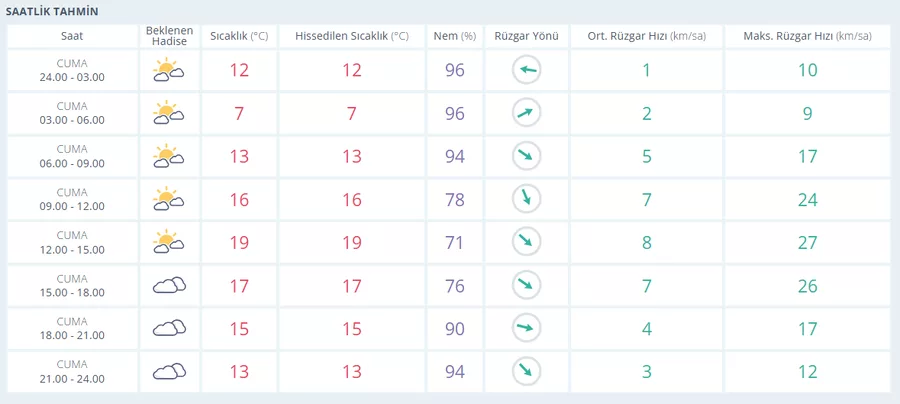Click the partly sunny icon for 12.00 - 15.00
This screenshot has width=900, height=404.
coord(168,242)
